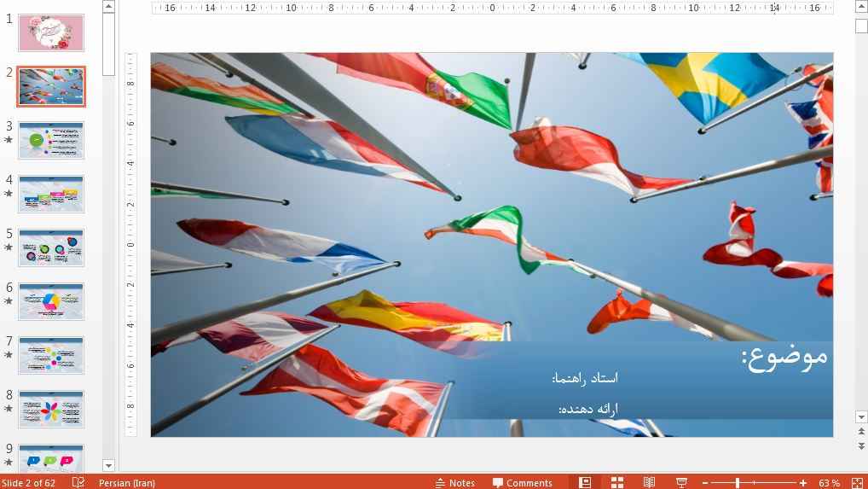Click the موضوع title text on slide
Viewport: 868px width, 489px height.
784,355
